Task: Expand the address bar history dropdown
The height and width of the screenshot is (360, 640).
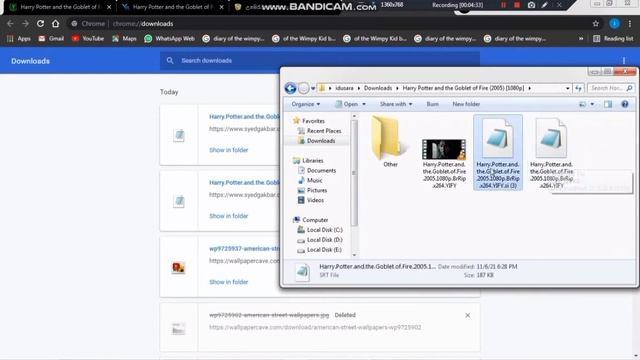Action: point(567,88)
